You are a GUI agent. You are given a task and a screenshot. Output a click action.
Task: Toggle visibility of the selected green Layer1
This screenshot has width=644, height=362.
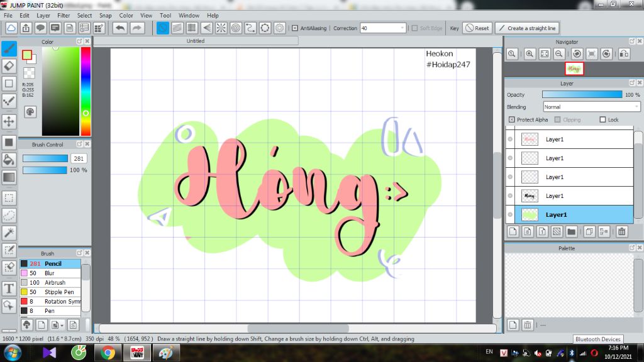[x=510, y=214]
